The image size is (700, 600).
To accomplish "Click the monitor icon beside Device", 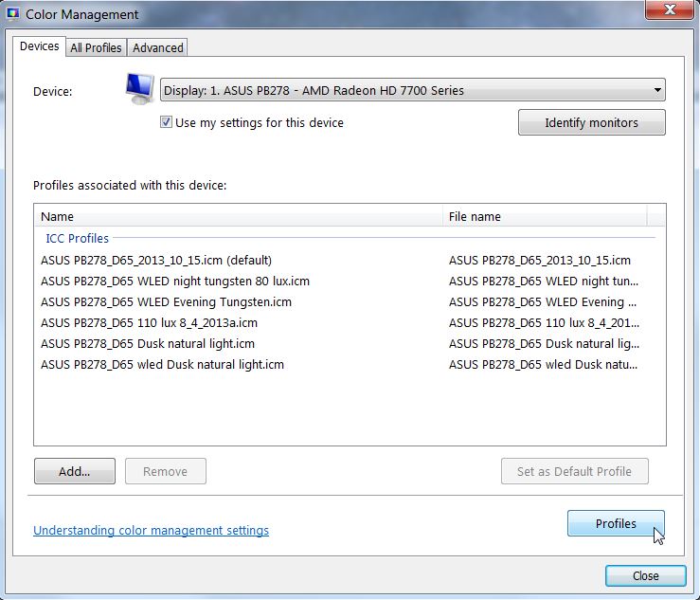I will pos(140,89).
